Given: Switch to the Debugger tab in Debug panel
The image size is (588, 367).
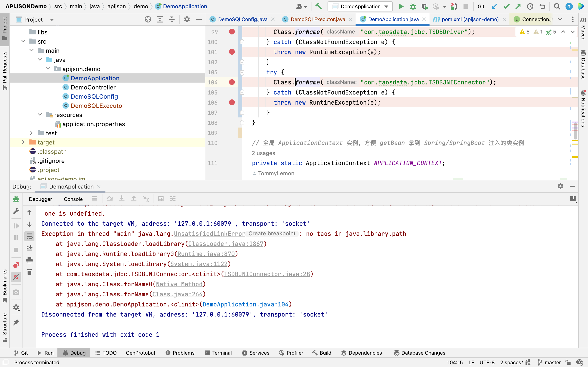Looking at the screenshot, I should 40,199.
